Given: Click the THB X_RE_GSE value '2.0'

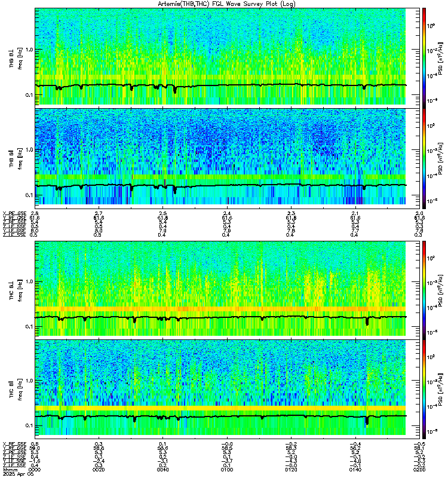Looking at the screenshot, I should [x=419, y=213].
